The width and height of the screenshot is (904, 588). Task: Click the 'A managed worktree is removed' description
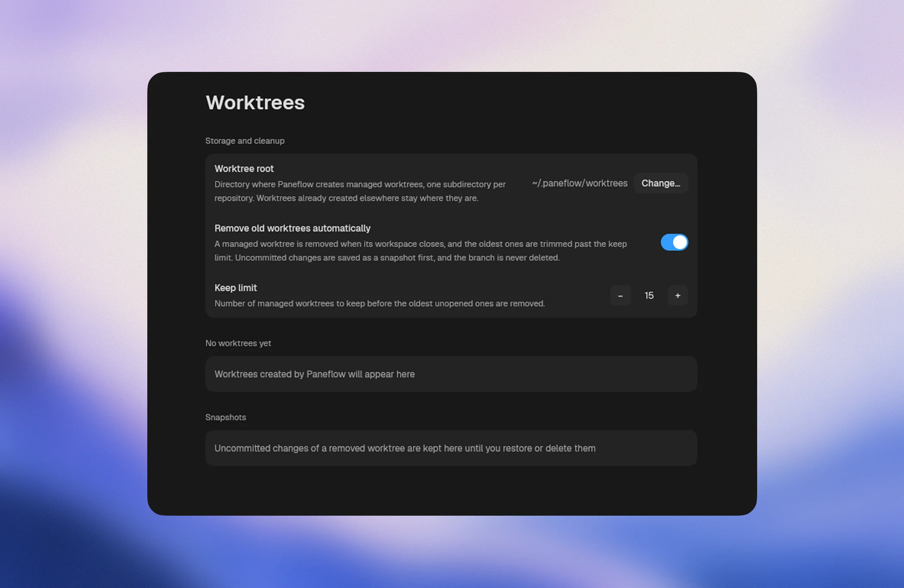[421, 251]
